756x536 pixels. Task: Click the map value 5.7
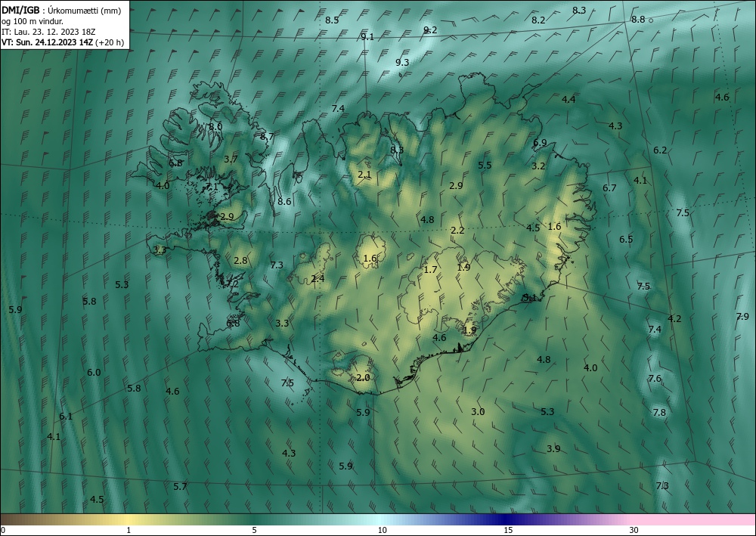tap(181, 487)
